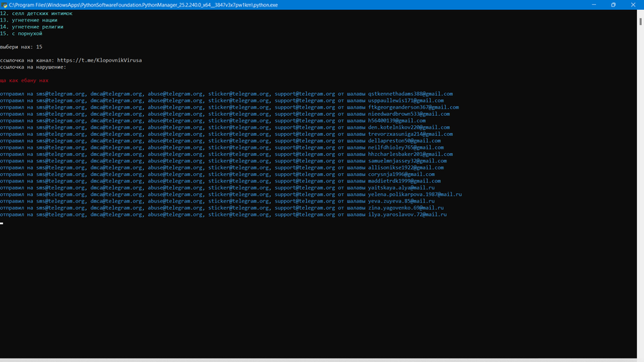Restore down the python.exe console window
The image size is (644, 362).
click(x=613, y=5)
